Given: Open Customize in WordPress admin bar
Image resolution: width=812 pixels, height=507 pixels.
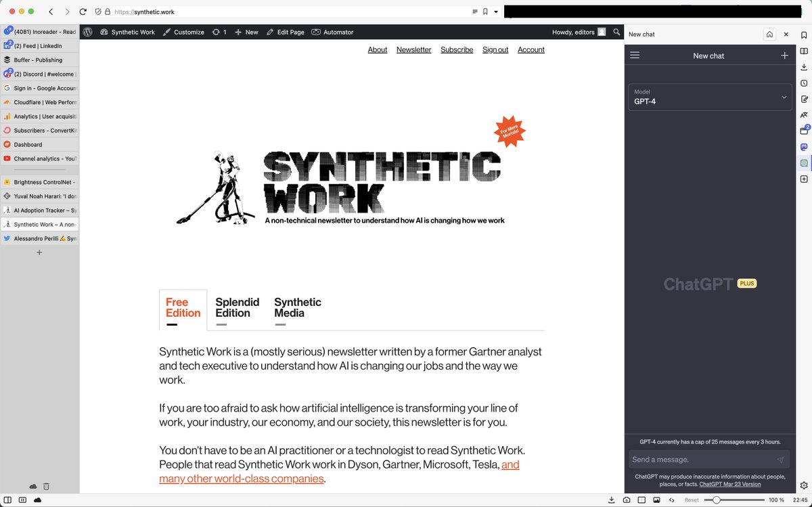Looking at the screenshot, I should [x=183, y=32].
